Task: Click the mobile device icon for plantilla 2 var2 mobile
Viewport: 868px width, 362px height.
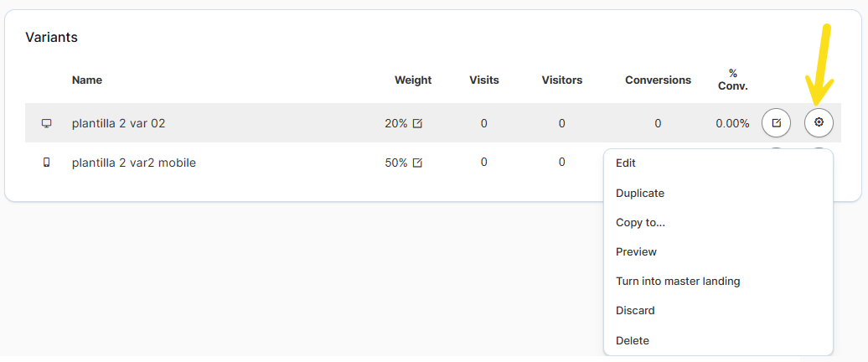Action: (47, 163)
